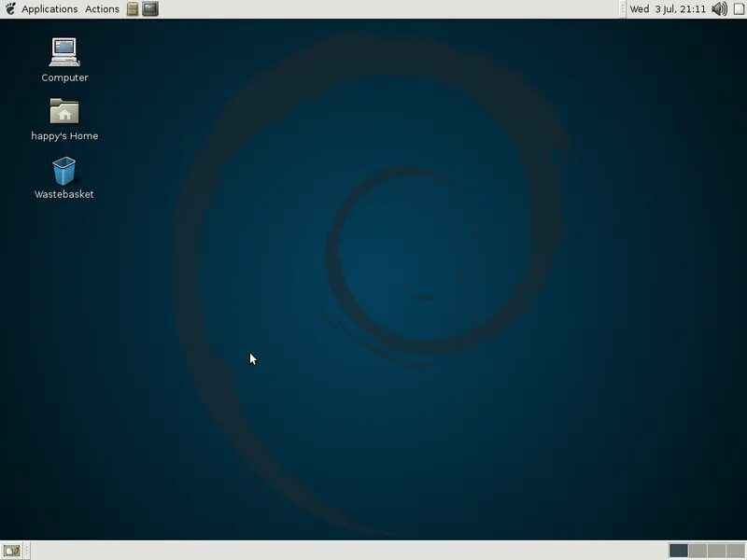This screenshot has width=747, height=560.
Task: Open the Actions menu
Action: (x=102, y=9)
